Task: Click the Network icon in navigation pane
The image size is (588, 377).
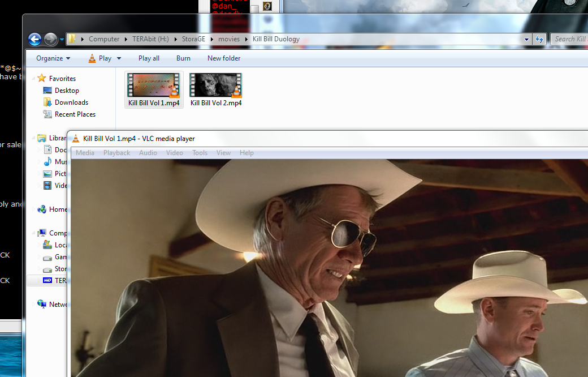Action: coord(42,304)
